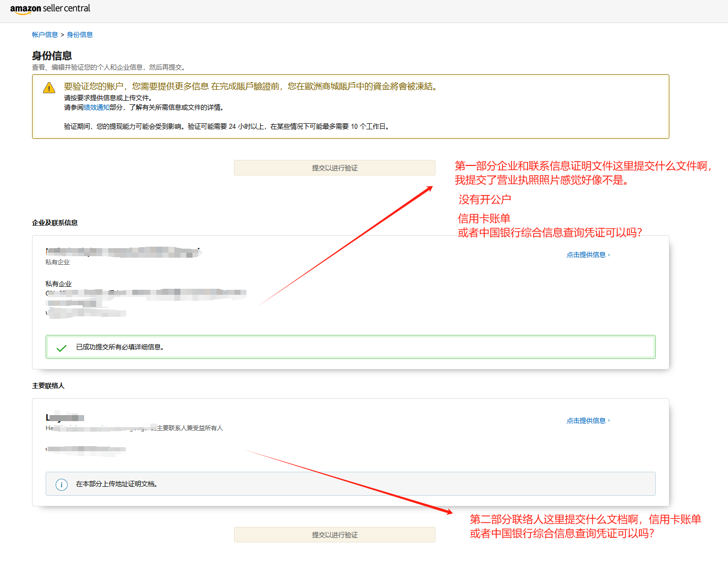Click the 主要联系人兼受益所有人 role text
The image size is (728, 564).
tap(189, 428)
